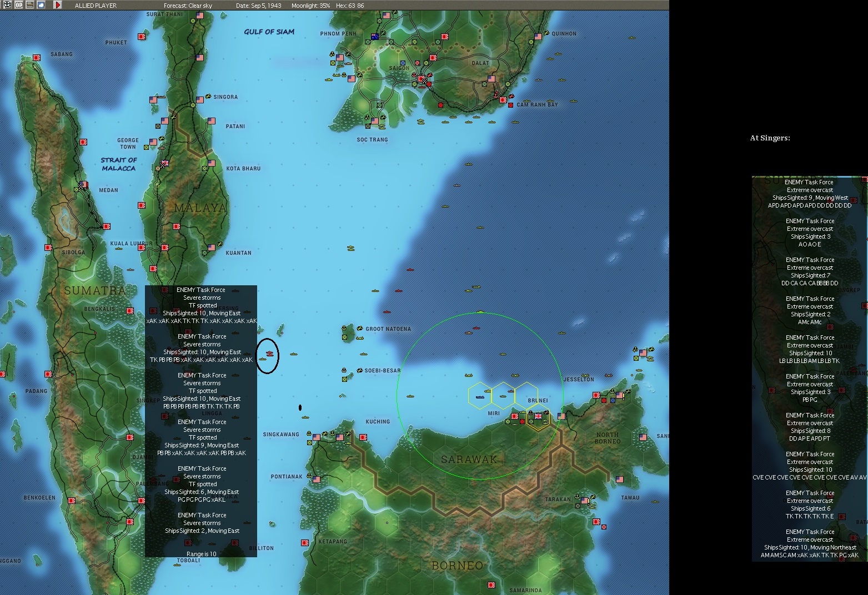The height and width of the screenshot is (595, 868).
Task: Click the "STRAIT OF MALACCA" map label
Action: [119, 164]
